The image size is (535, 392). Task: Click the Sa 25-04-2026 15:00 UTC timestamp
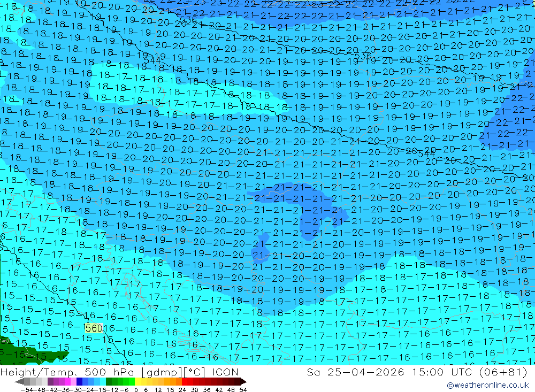(417, 372)
